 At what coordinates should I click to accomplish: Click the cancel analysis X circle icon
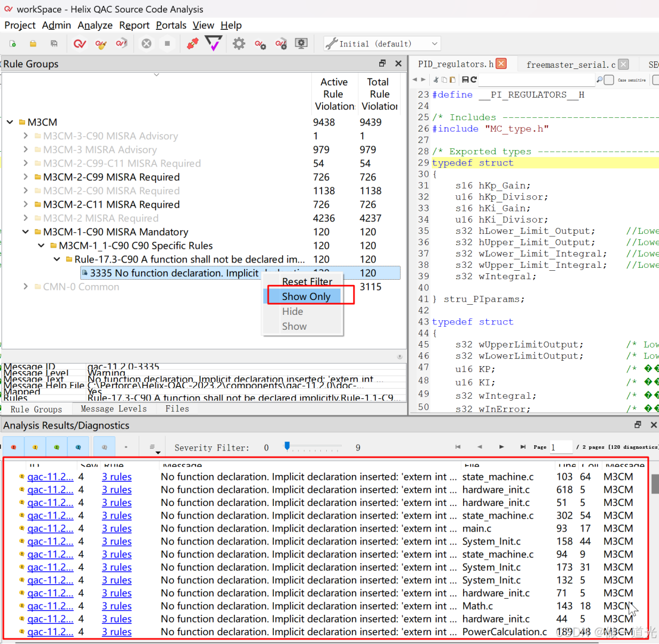[x=146, y=43]
